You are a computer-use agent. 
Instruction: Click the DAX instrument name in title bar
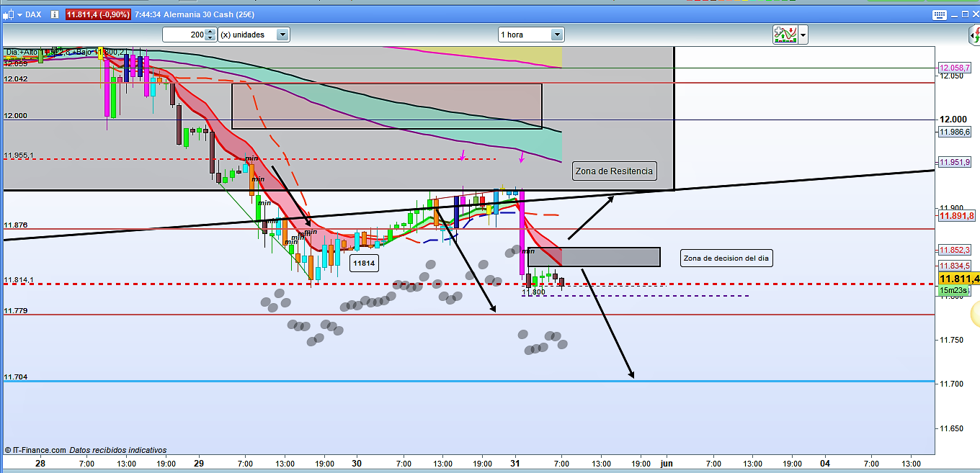pyautogui.click(x=33, y=14)
